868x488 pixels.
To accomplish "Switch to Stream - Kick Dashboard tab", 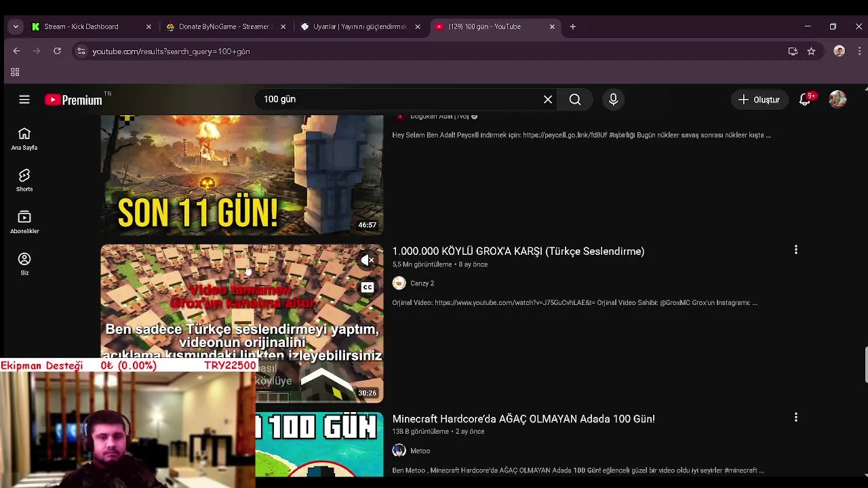I will [81, 26].
